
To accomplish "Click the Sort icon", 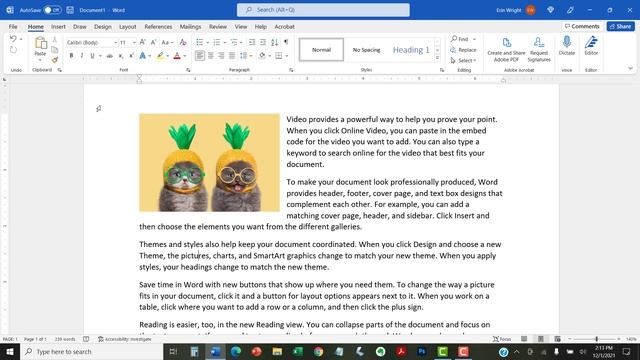I will pyautogui.click(x=274, y=42).
